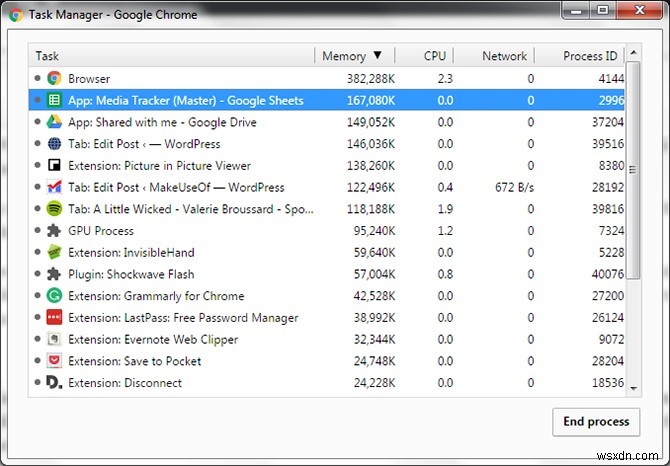Click the Google Drive icon for Shared with me
This screenshot has height=466, width=670.
pos(54,122)
